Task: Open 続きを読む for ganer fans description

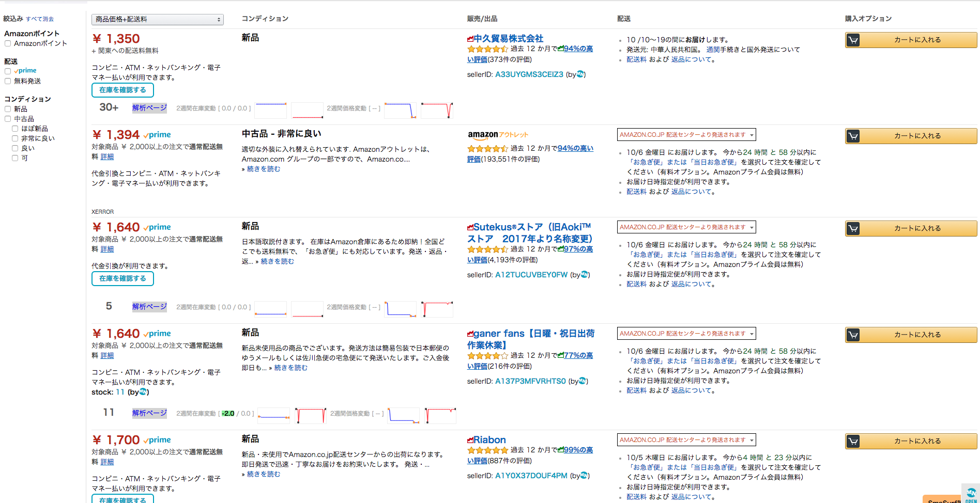Action: (x=290, y=368)
